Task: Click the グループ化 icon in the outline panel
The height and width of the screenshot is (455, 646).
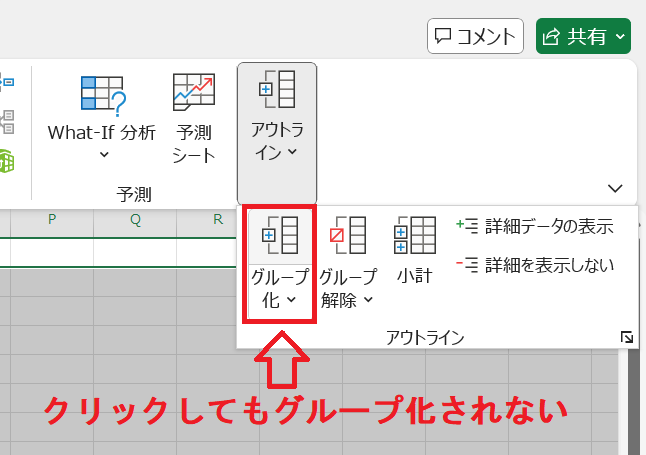Action: pos(278,236)
